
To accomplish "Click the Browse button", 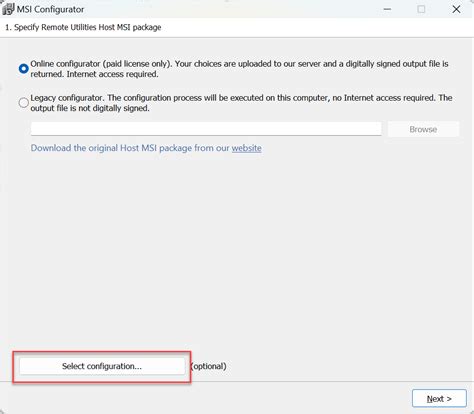I will (x=423, y=129).
